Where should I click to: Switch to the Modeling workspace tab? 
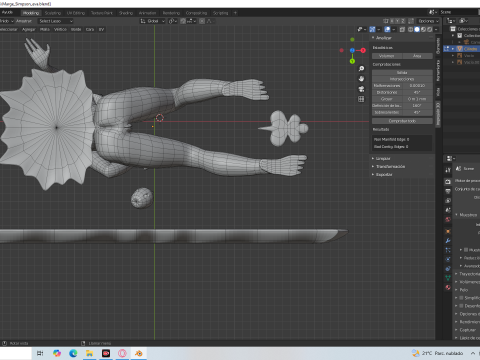[x=31, y=13]
